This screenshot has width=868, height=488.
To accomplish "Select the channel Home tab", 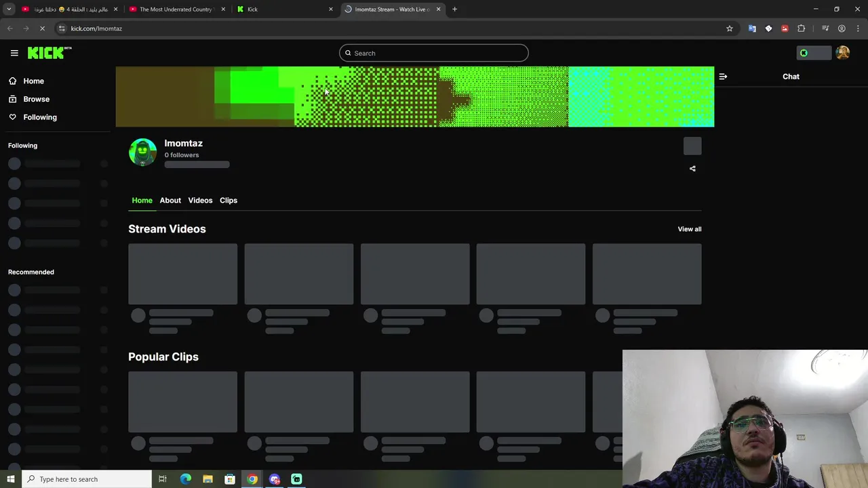I will (142, 201).
